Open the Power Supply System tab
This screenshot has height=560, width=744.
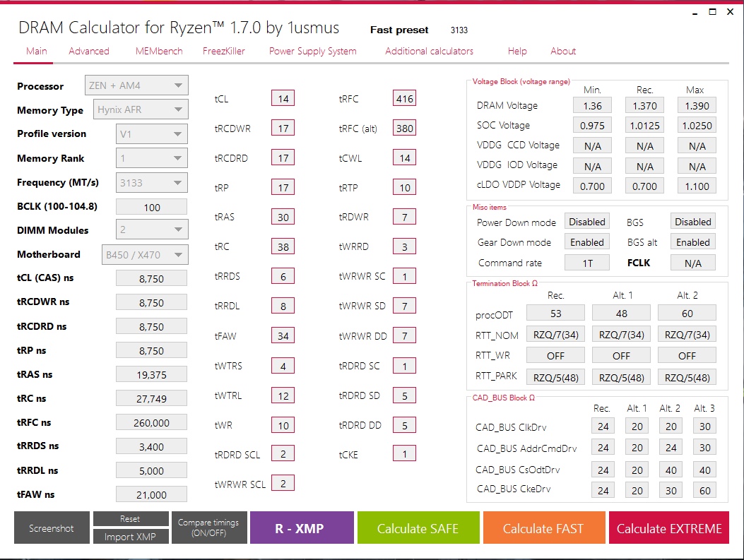313,52
